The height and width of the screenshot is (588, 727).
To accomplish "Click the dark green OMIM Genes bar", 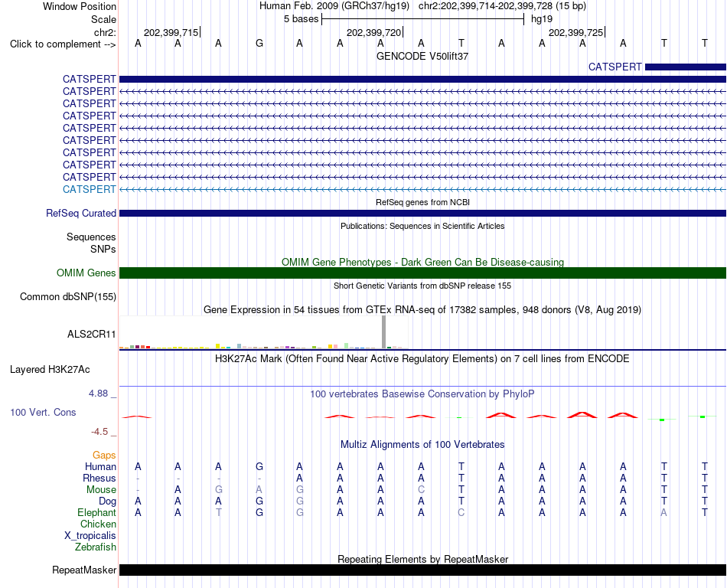I will tap(422, 273).
